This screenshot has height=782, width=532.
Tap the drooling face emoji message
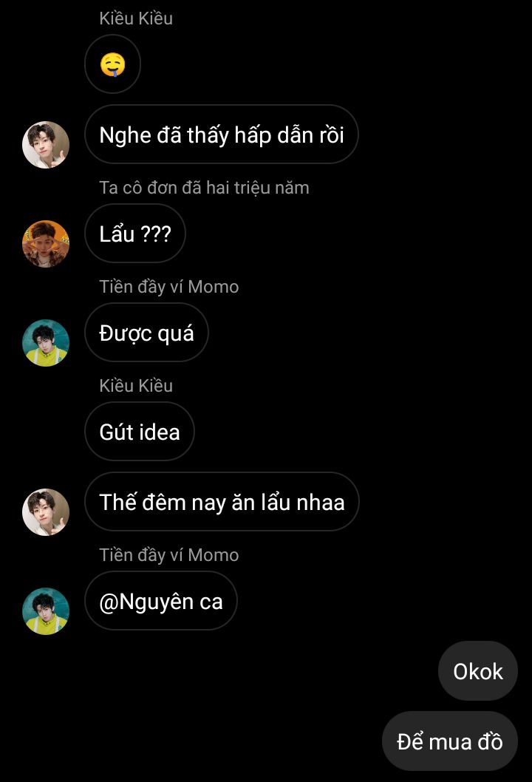pos(112,65)
